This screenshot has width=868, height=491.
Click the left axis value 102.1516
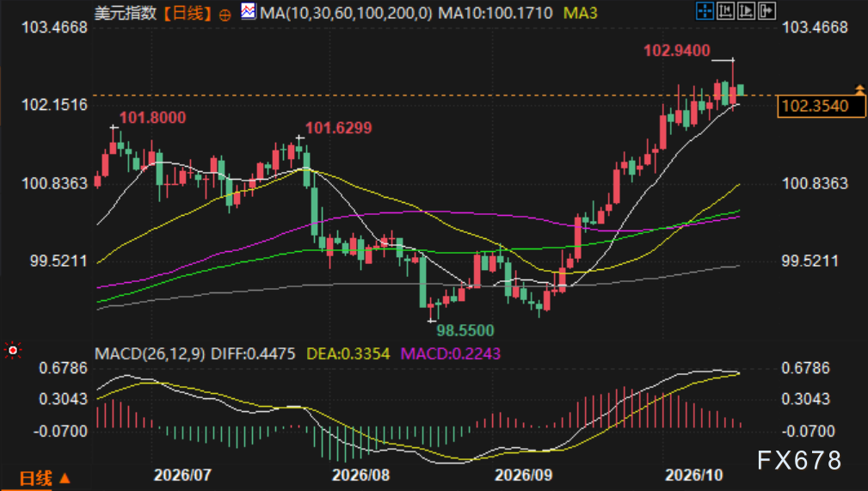(x=54, y=105)
